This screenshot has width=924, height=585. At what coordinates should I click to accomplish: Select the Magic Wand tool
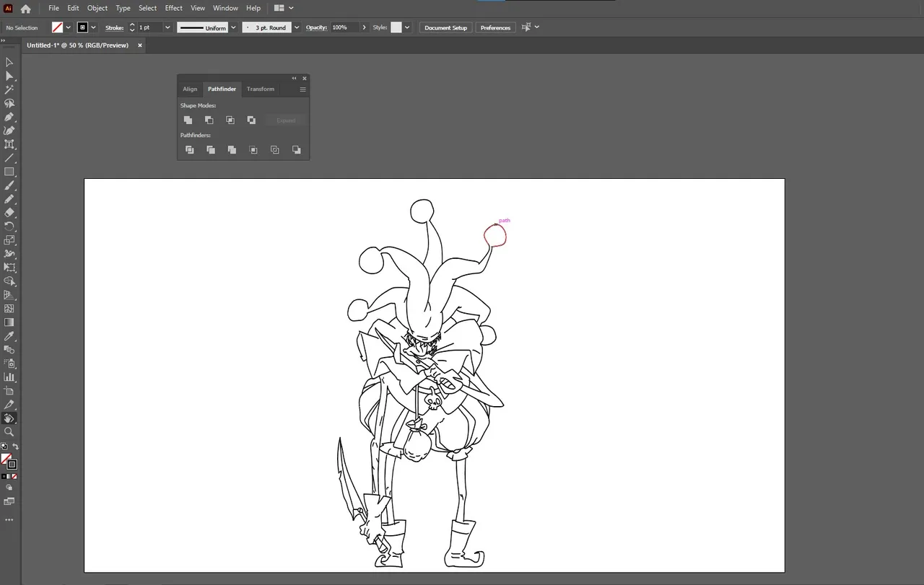pyautogui.click(x=9, y=89)
